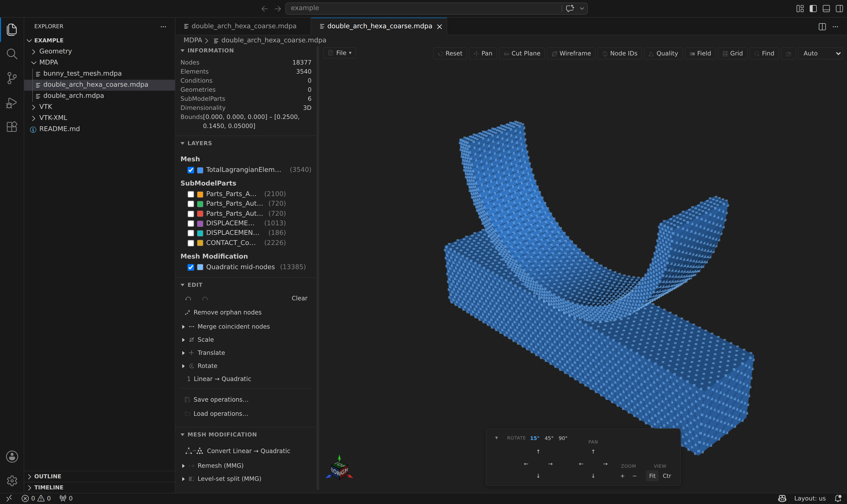Open notifications bell in status bar
847x504 pixels.
pyautogui.click(x=838, y=498)
